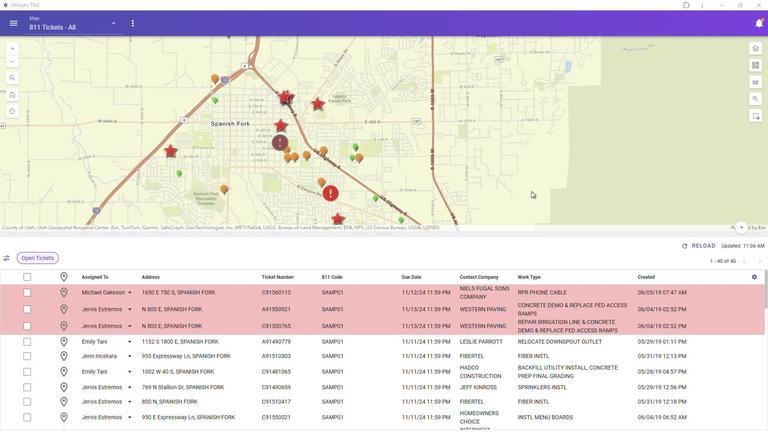Viewport: 768px width, 432px height.
Task: Sort table by Due Date column
Action: [x=411, y=277]
